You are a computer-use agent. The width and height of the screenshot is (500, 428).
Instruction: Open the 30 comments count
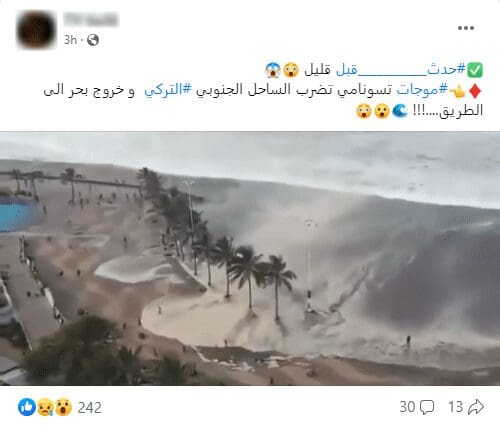tap(407, 407)
